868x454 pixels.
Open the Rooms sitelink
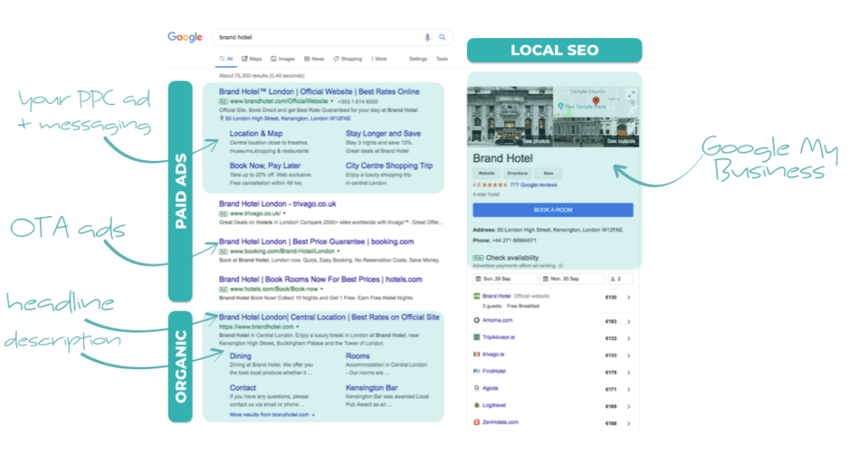tap(358, 356)
